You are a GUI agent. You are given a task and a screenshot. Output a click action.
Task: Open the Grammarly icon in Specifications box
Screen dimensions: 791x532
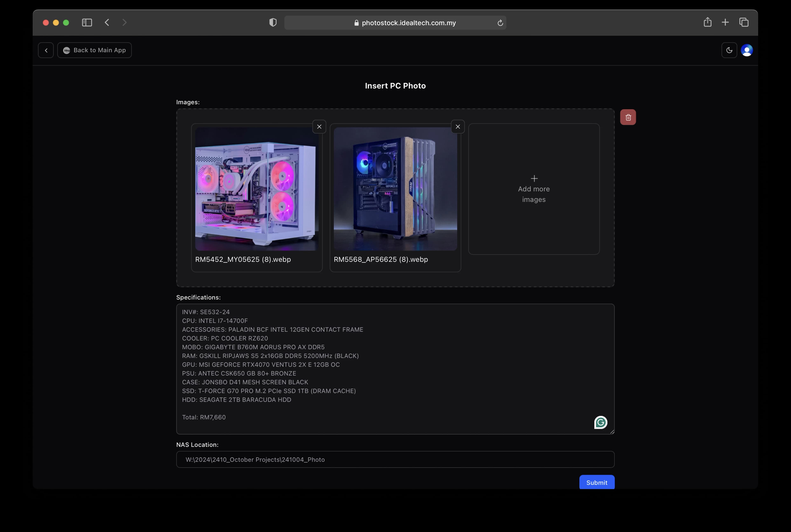tap(600, 422)
